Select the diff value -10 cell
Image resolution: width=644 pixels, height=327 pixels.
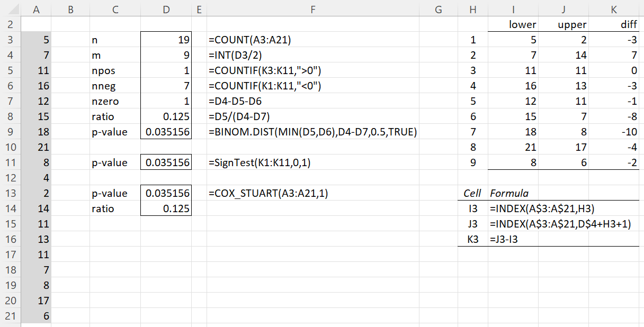click(x=622, y=132)
